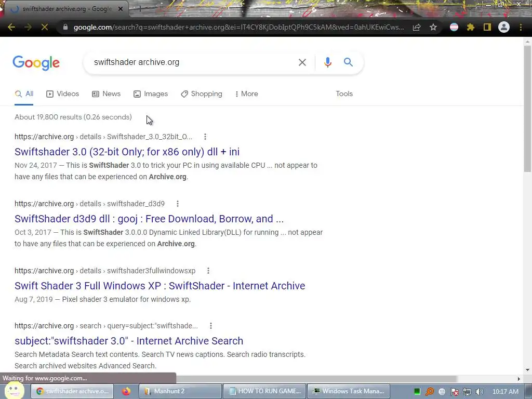
Task: Switch to HOW TO RUN GAME taskbar window
Action: click(264, 391)
